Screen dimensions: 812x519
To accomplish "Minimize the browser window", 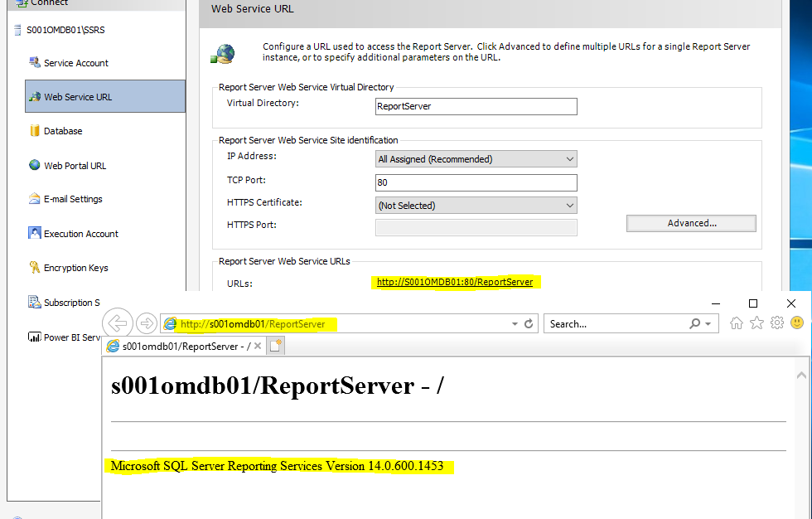I will pos(716,303).
